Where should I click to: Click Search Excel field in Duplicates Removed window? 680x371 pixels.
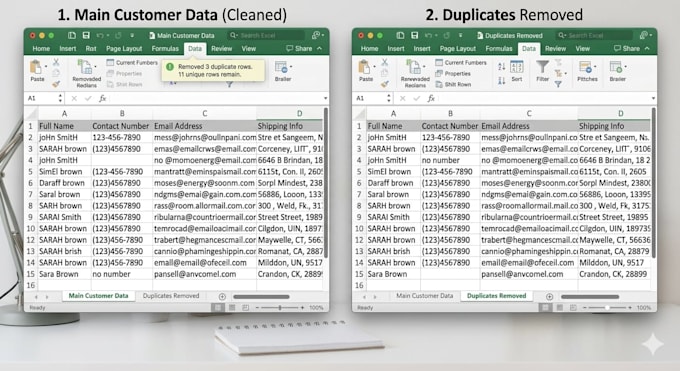[595, 35]
